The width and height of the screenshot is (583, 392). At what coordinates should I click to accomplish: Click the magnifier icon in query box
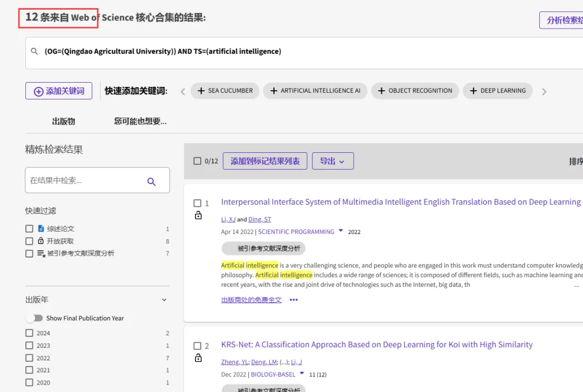pos(34,51)
